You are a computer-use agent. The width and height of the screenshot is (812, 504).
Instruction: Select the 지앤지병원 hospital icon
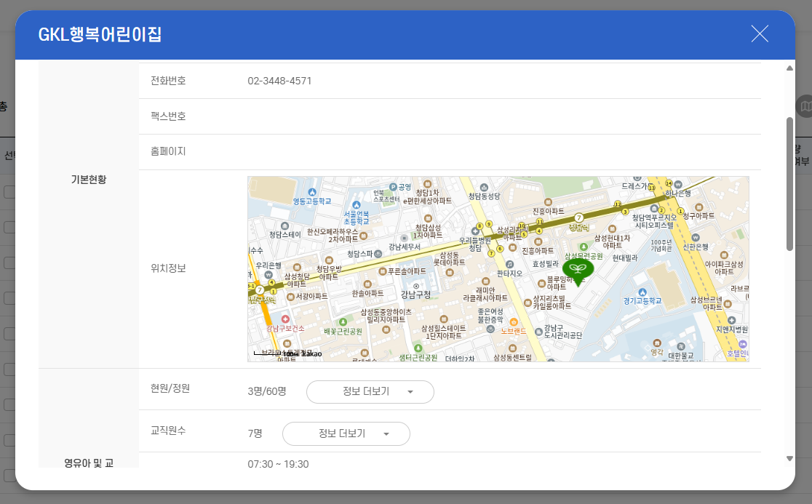[x=731, y=320]
